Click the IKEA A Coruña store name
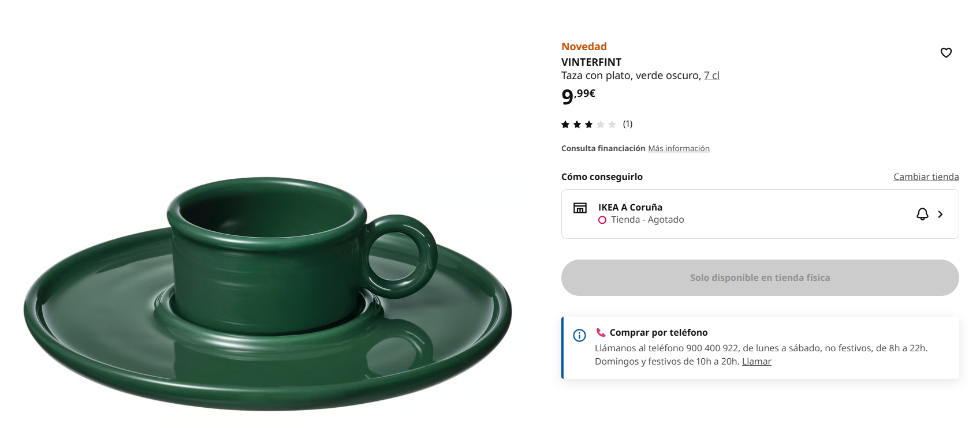Screen dimensions: 980x428 (630, 207)
